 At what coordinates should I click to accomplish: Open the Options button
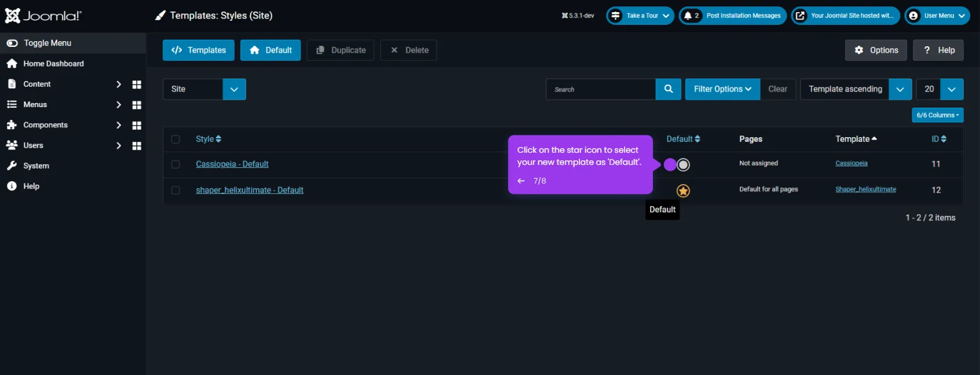coord(876,50)
